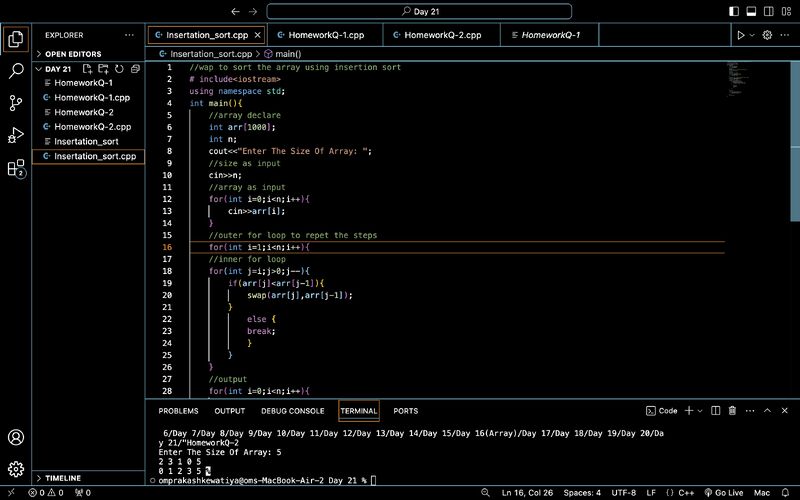Screen dimensions: 800x500
Task: Open main() symbol in breadcrumb
Action: pyautogui.click(x=284, y=54)
